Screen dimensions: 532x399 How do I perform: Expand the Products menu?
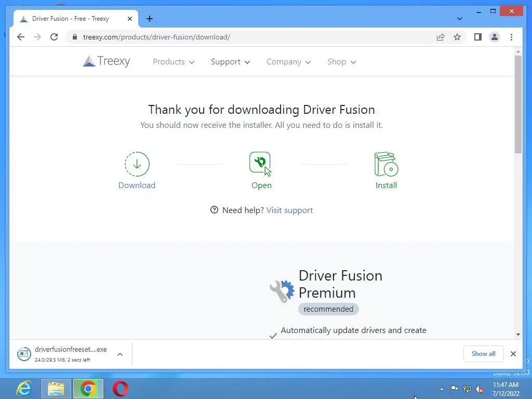coord(174,62)
